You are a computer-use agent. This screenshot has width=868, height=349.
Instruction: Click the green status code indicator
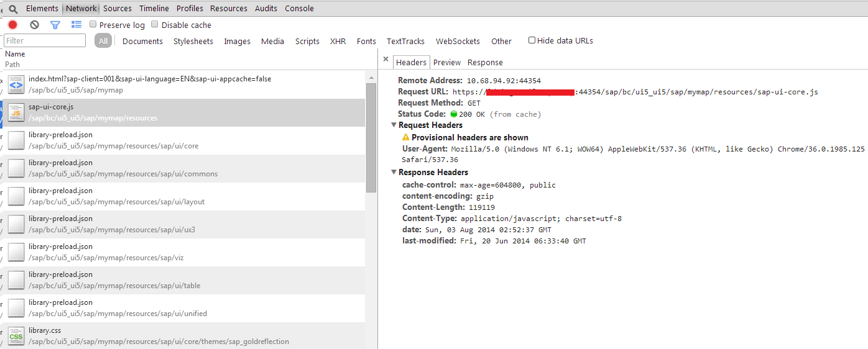(453, 114)
